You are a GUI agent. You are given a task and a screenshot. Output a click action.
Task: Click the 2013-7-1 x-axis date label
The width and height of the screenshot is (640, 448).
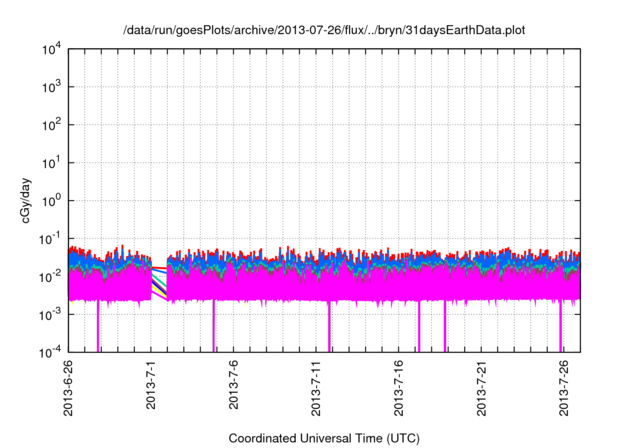151,384
